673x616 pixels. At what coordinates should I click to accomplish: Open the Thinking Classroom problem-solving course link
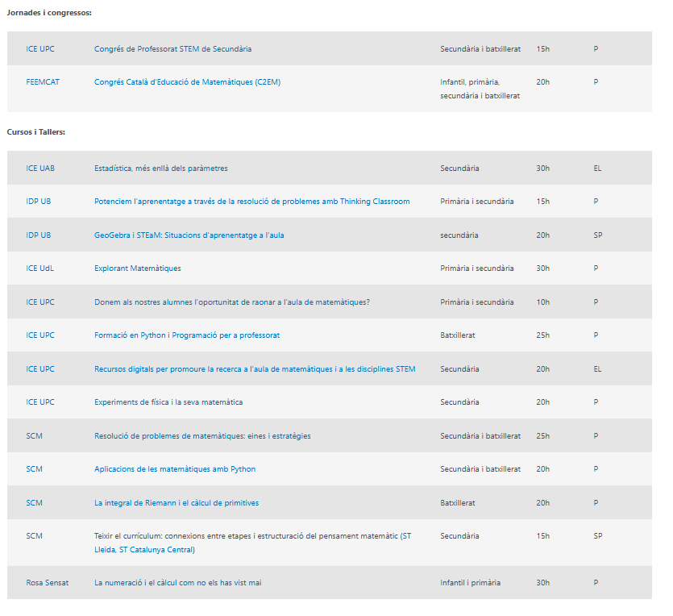click(251, 202)
